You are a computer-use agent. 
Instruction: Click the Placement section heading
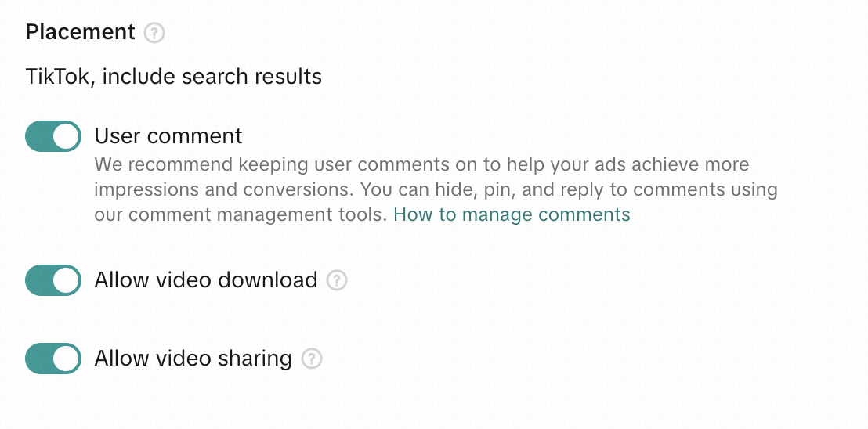pyautogui.click(x=81, y=32)
